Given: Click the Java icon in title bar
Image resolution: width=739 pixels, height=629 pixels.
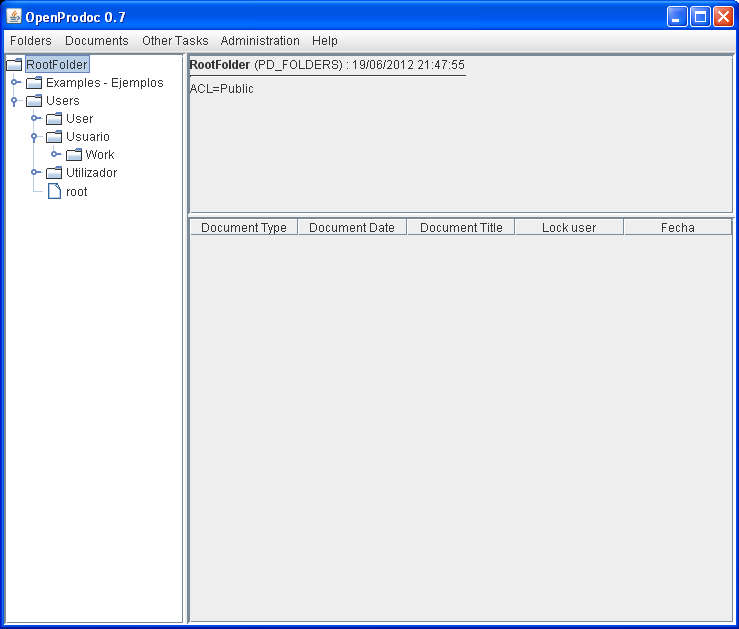Looking at the screenshot, I should [x=14, y=17].
